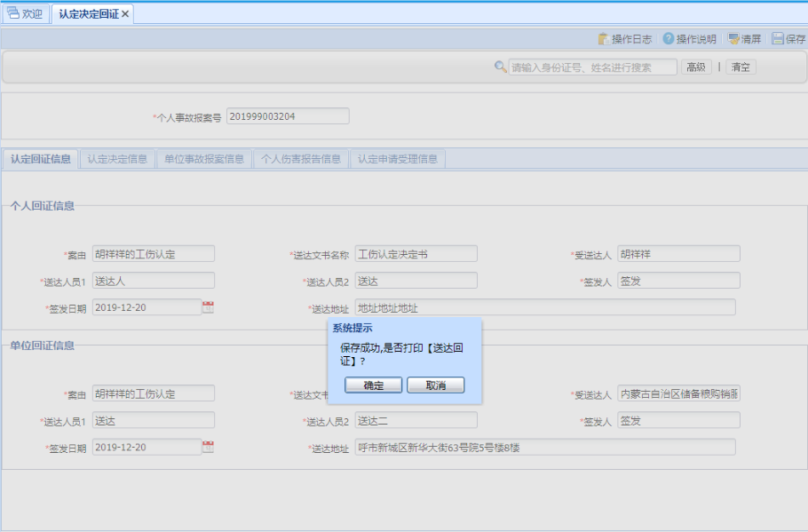Image resolution: width=808 pixels, height=532 pixels.
Task: Click the ID or name search box
Action: pyautogui.click(x=592, y=67)
